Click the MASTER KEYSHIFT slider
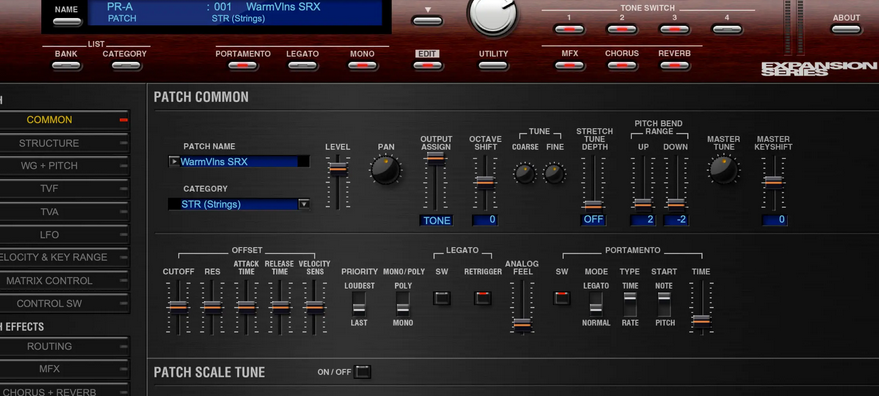Image resolution: width=879 pixels, height=396 pixels. 773,182
